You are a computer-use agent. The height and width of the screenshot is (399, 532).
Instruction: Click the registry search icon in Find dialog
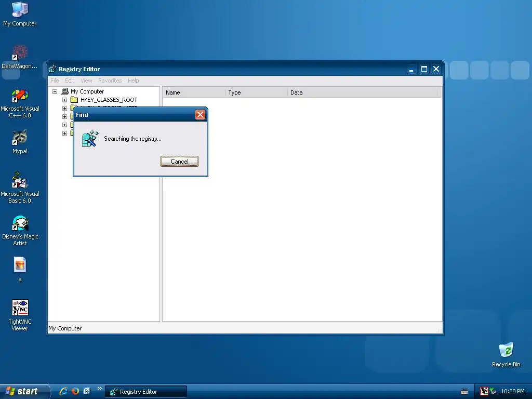click(x=90, y=138)
